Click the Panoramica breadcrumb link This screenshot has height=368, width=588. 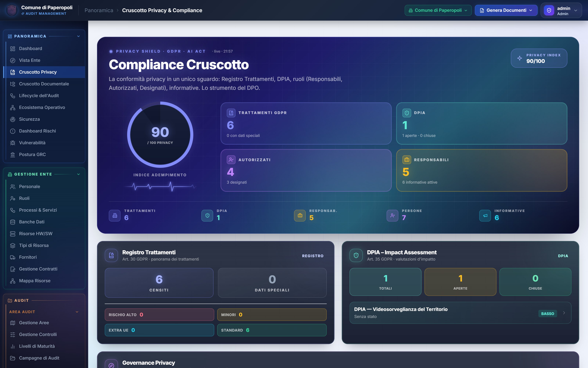pos(99,10)
